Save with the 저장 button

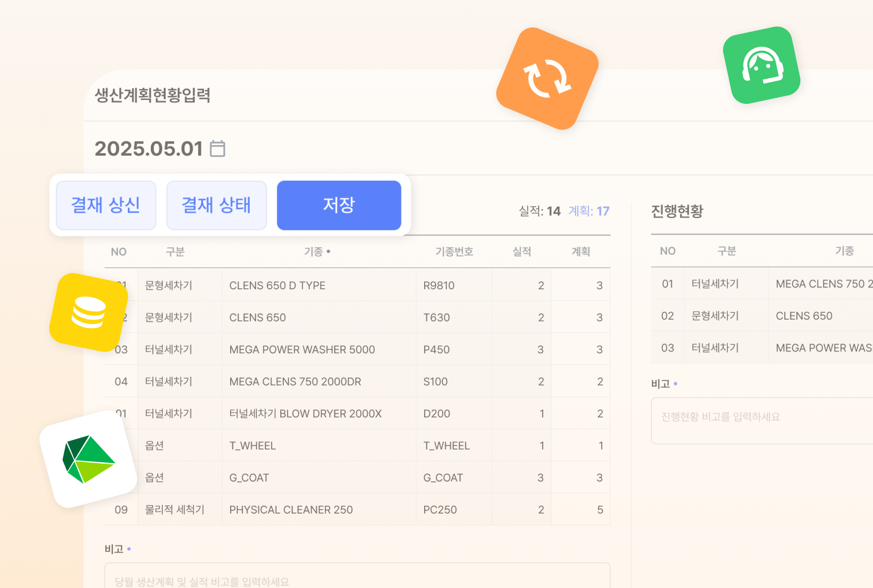click(x=339, y=205)
